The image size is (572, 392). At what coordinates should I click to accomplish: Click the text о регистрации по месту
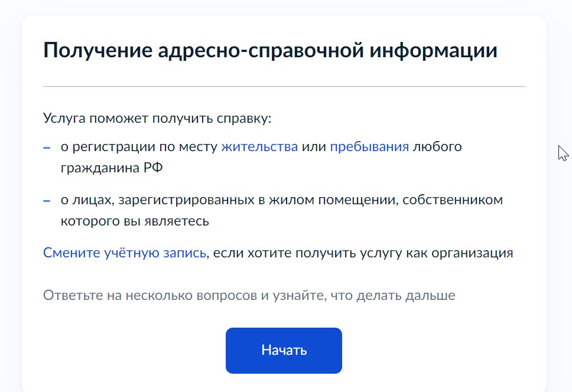[139, 146]
